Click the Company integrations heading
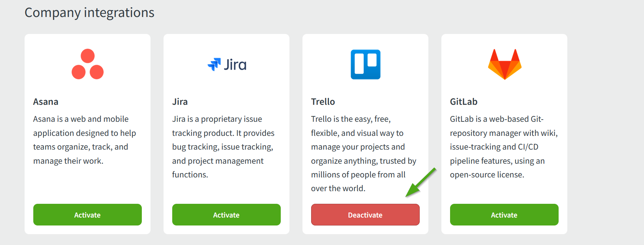This screenshot has width=644, height=245. (89, 13)
